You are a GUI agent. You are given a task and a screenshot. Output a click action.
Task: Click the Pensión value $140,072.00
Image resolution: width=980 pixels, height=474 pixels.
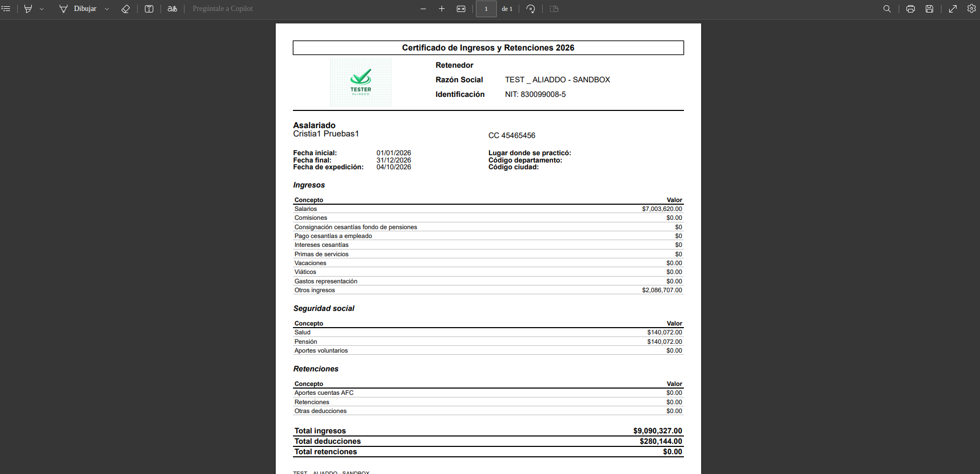(665, 342)
